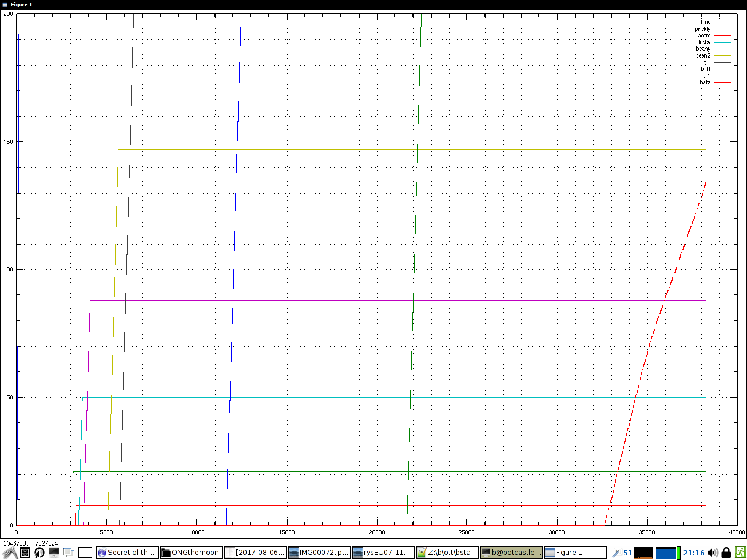Click the 'prickly' legend label
Image resolution: width=747 pixels, height=560 pixels.
point(703,29)
